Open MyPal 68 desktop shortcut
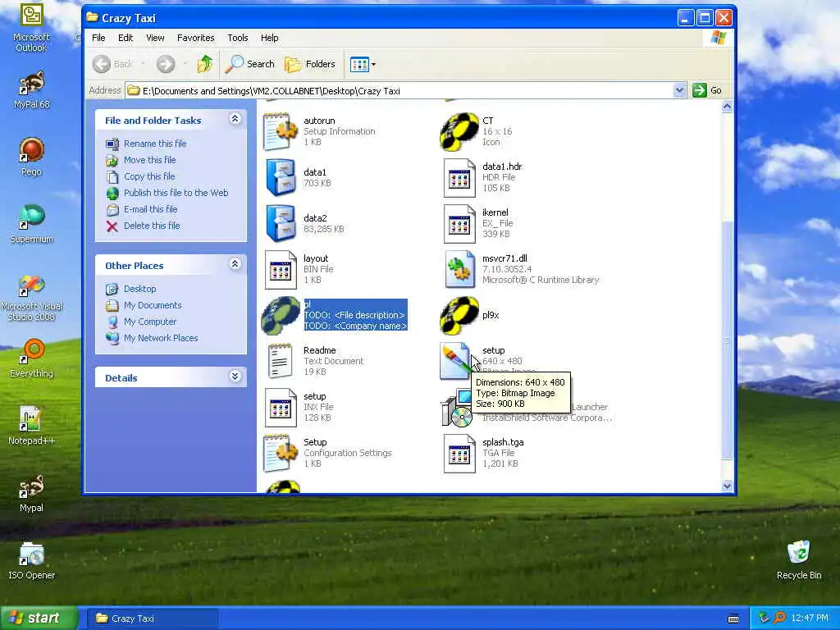Screen dimensions: 840x630 tap(32, 90)
